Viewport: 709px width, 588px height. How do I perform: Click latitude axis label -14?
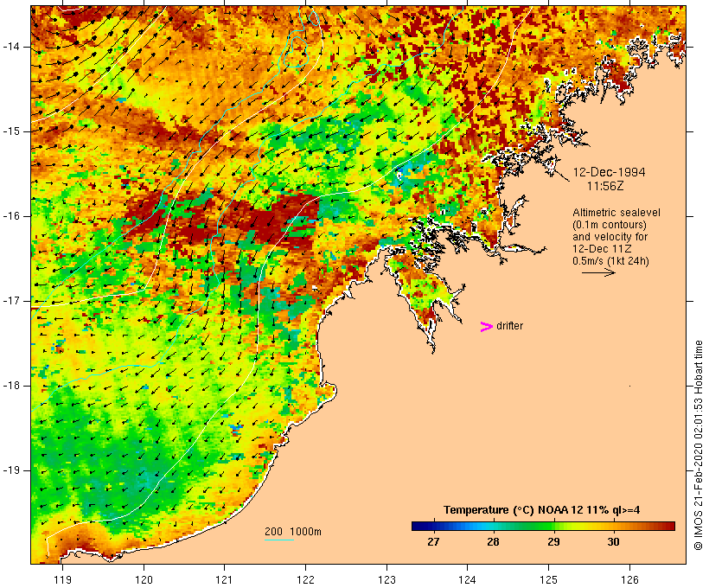(11, 47)
